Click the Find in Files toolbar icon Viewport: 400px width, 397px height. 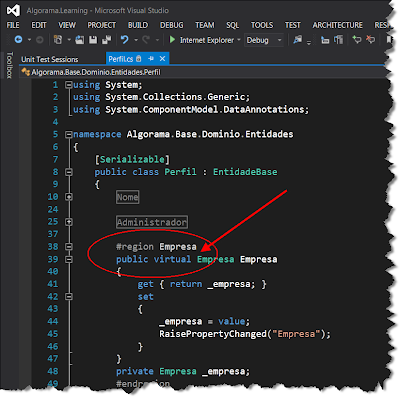pos(297,40)
